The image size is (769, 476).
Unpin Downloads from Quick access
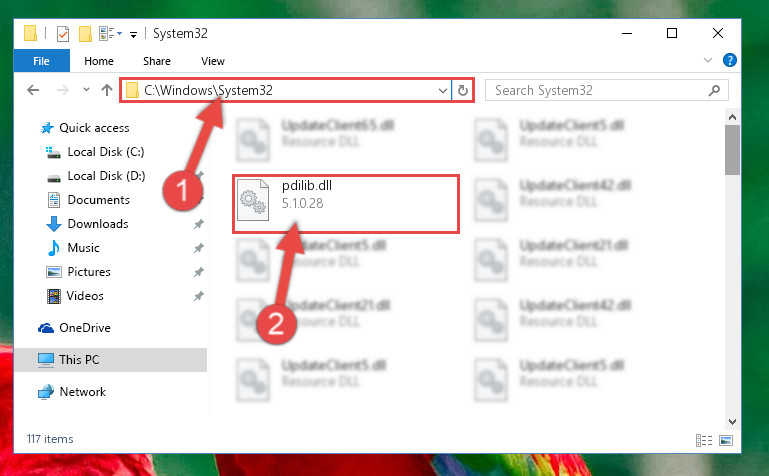point(199,224)
